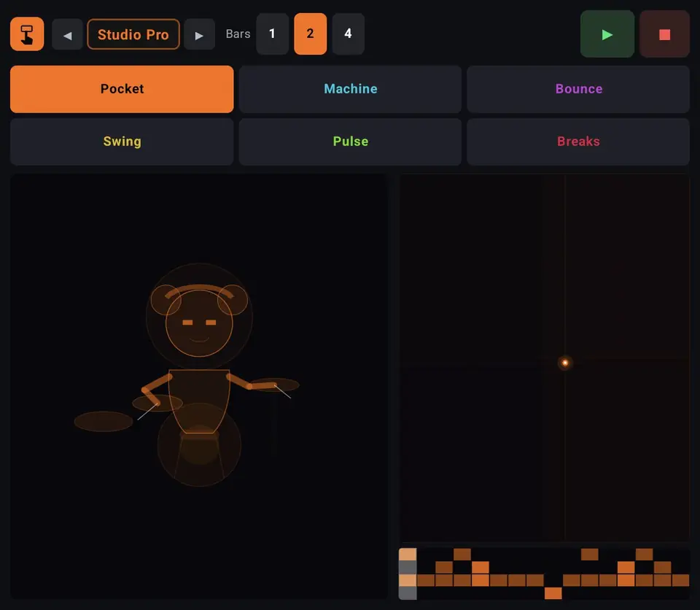The image size is (700, 610).
Task: Set pattern length to 4 bars
Action: point(349,34)
